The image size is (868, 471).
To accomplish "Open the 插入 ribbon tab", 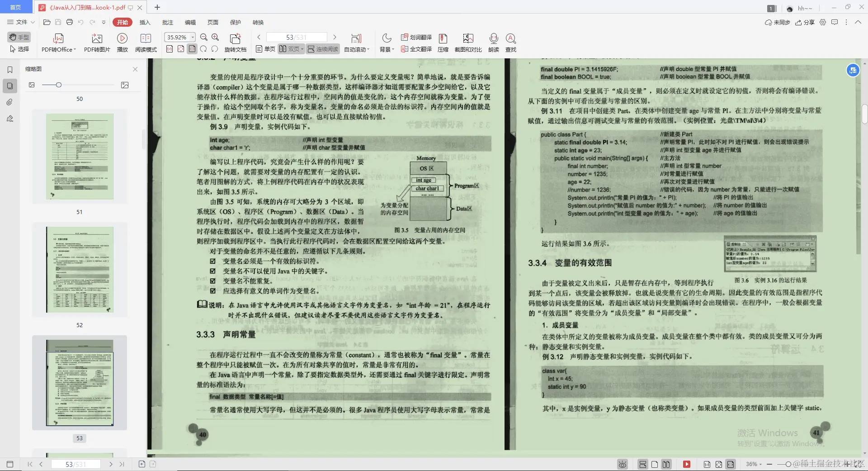I will coord(144,22).
